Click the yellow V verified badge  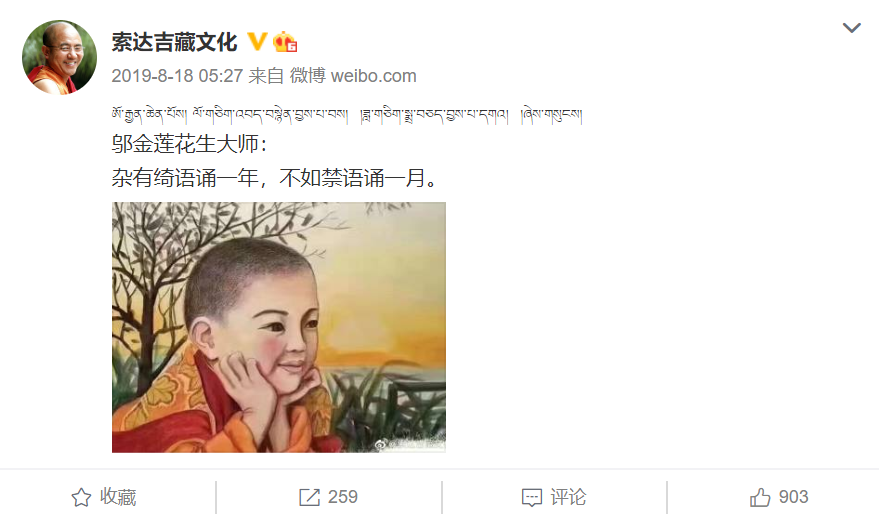[x=257, y=41]
